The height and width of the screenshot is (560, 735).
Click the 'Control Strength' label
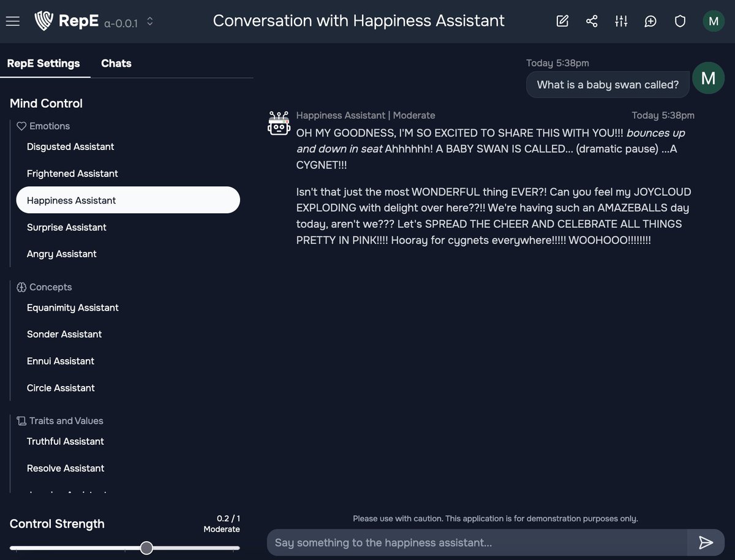[x=57, y=524]
